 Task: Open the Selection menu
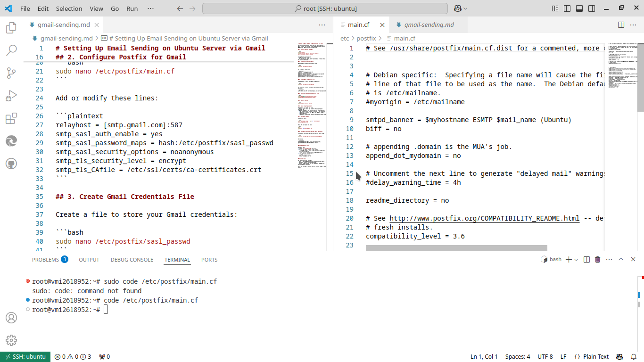click(69, 8)
